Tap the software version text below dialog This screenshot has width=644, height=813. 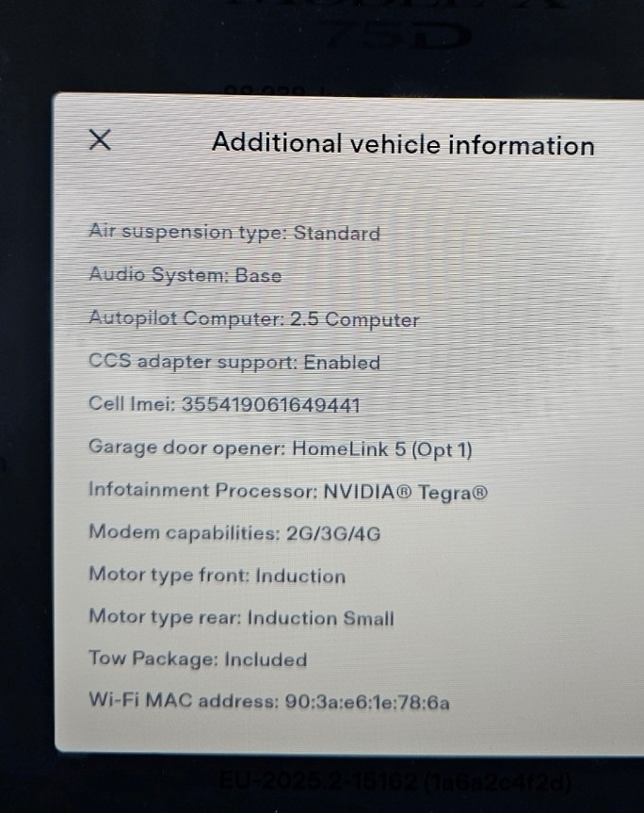click(394, 782)
